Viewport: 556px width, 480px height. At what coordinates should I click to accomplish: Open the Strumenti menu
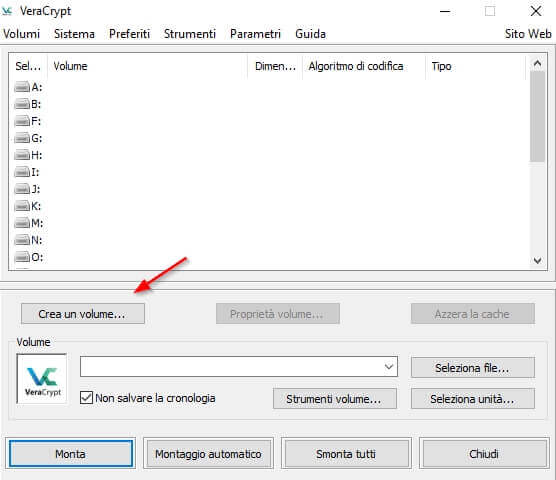pos(190,34)
